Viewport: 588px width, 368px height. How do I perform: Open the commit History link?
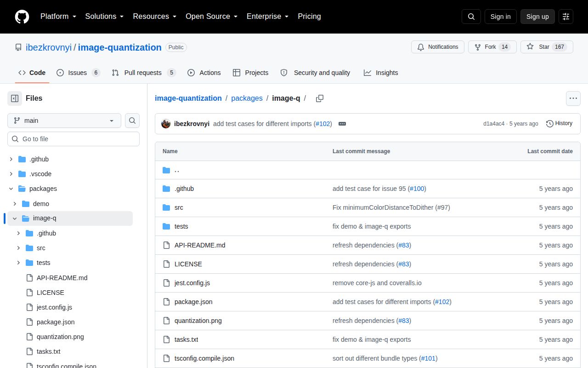pyautogui.click(x=559, y=123)
